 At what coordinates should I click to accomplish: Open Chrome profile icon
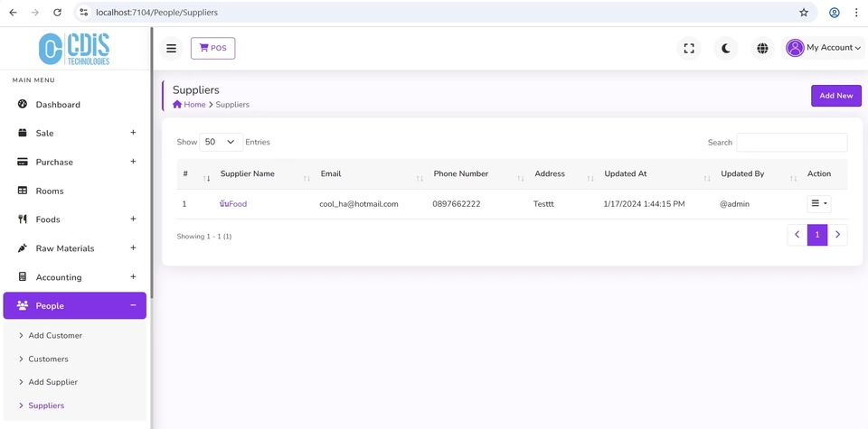click(834, 13)
